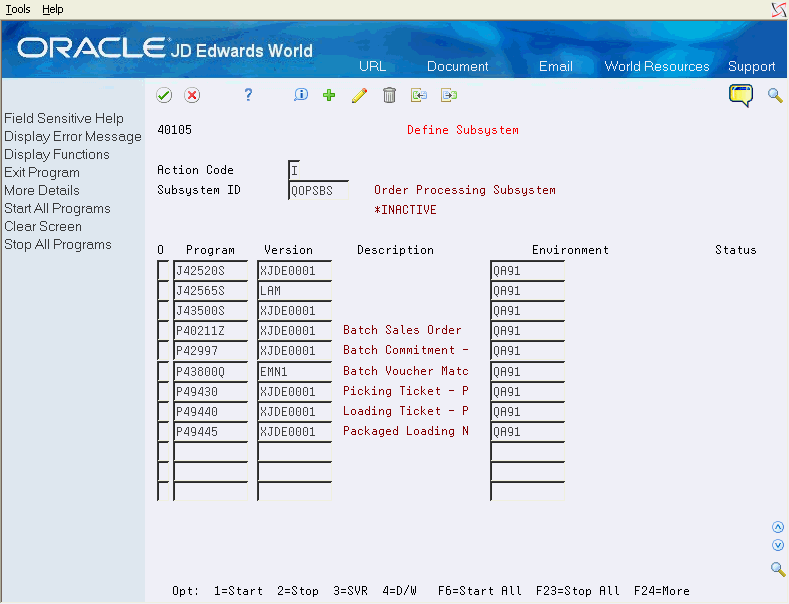Click description text Loading Ticket - P
The height and width of the screenshot is (604, 789).
click(x=406, y=411)
